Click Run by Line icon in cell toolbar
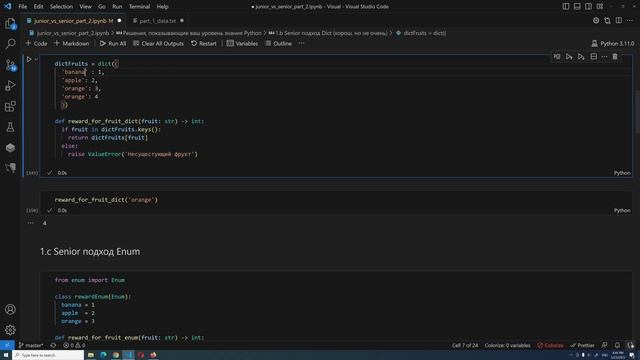640x360 pixels. pos(557,57)
